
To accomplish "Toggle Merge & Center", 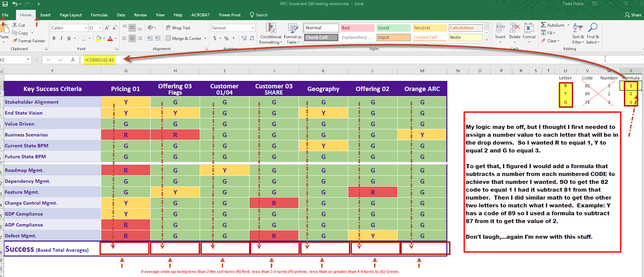I will tap(184, 38).
